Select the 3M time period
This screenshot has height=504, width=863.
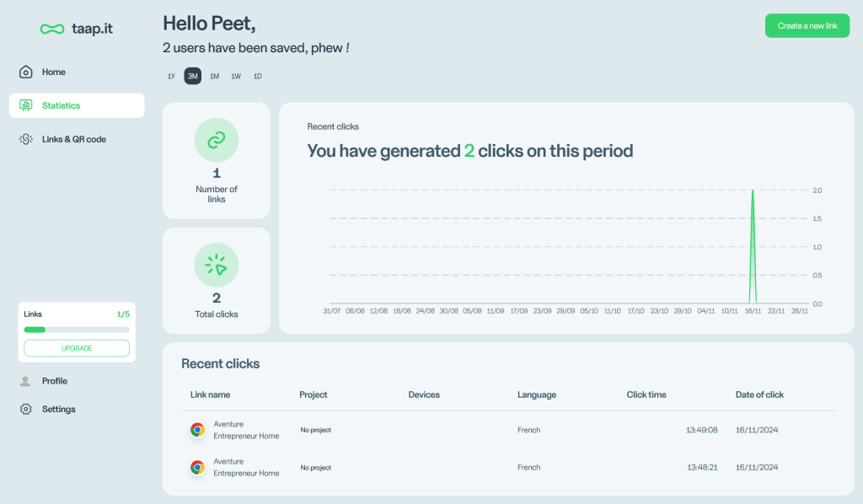193,77
